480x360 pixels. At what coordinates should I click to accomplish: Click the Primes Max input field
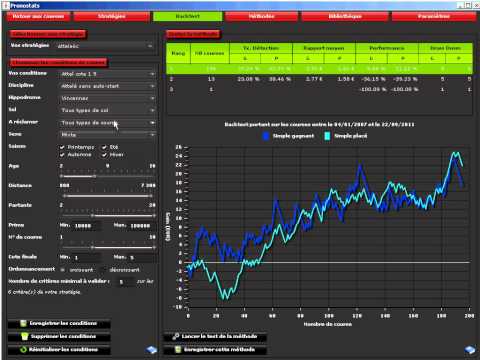(x=142, y=226)
